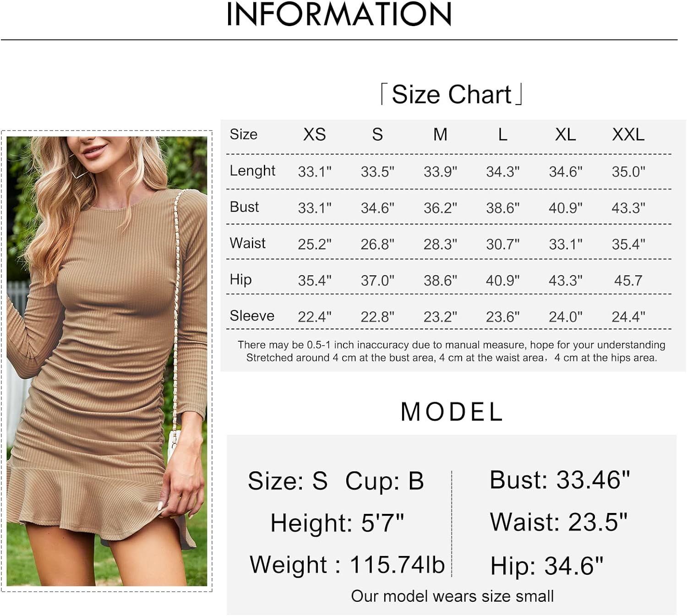
Task: Select the XXL size column header
Action: (x=628, y=134)
